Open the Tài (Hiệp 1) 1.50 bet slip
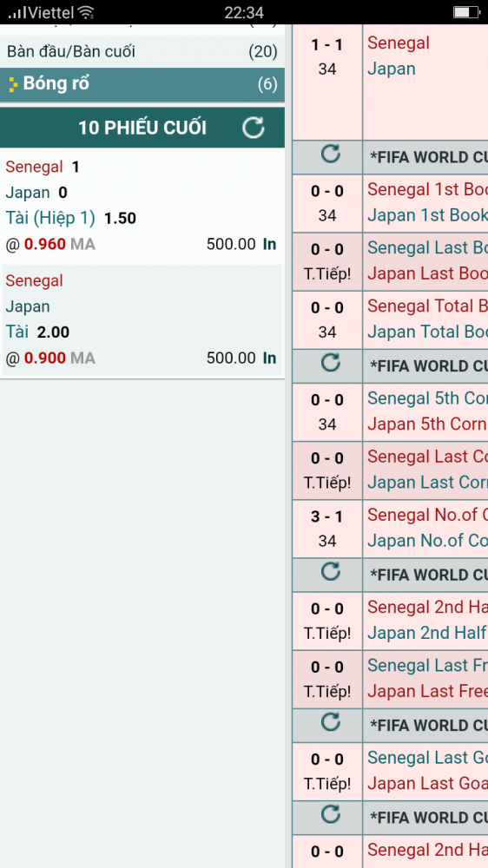This screenshot has width=488, height=868. pos(142,206)
